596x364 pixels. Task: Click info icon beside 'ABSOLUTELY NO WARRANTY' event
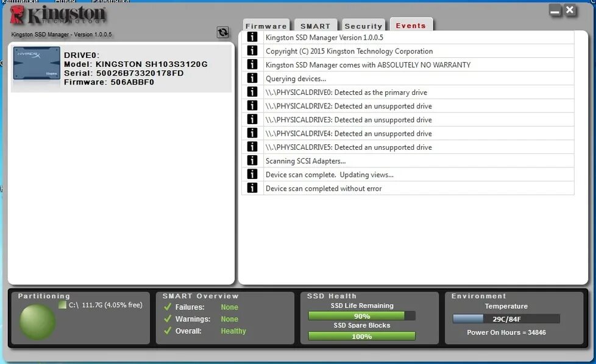(x=252, y=65)
